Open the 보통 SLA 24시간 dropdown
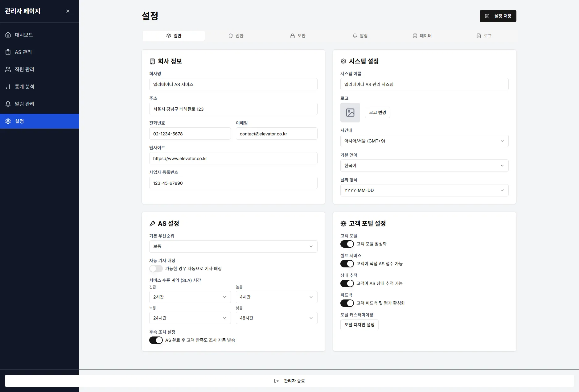Viewport: 579px width, 392px height. coord(190,318)
